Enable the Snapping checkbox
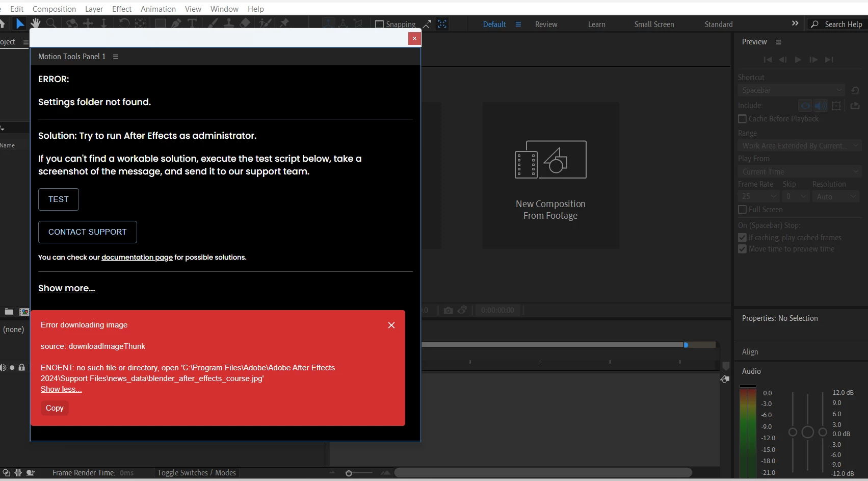Image resolution: width=868 pixels, height=481 pixels. pos(379,24)
